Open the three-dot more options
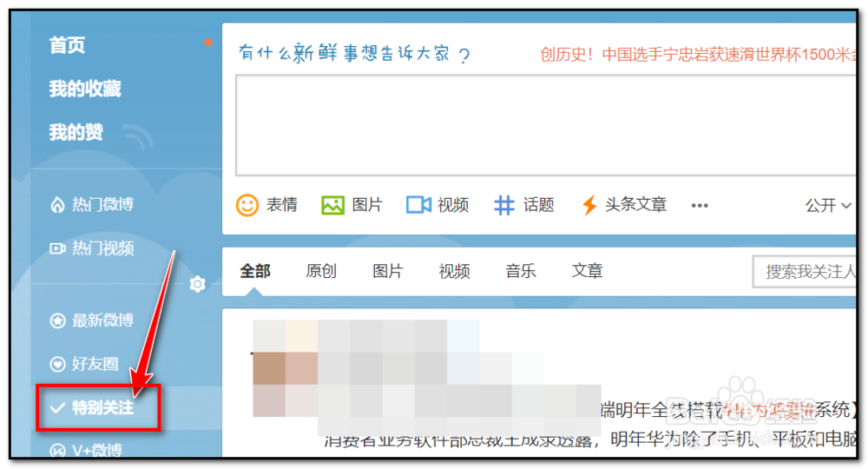 click(700, 206)
